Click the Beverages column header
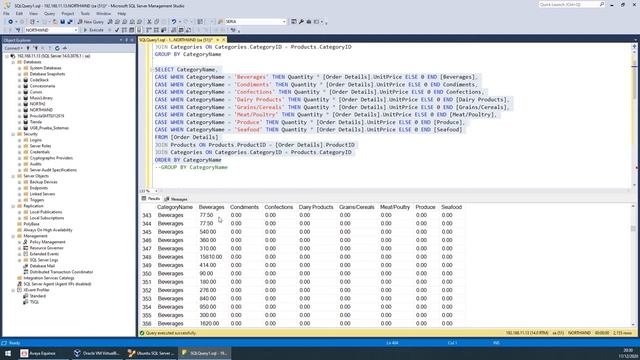 (211, 207)
